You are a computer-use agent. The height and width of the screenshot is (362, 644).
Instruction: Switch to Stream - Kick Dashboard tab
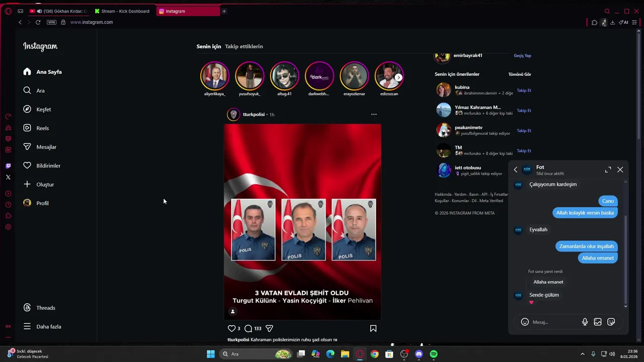click(x=123, y=11)
